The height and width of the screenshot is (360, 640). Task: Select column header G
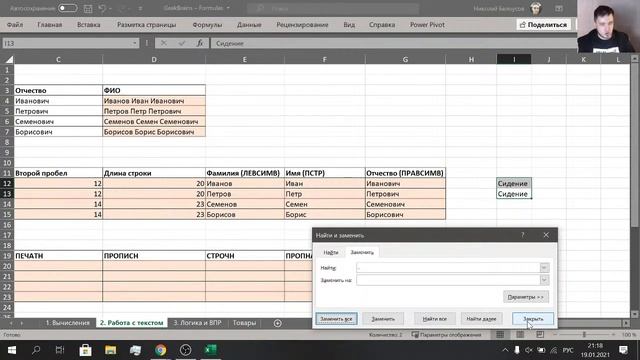[x=405, y=60]
